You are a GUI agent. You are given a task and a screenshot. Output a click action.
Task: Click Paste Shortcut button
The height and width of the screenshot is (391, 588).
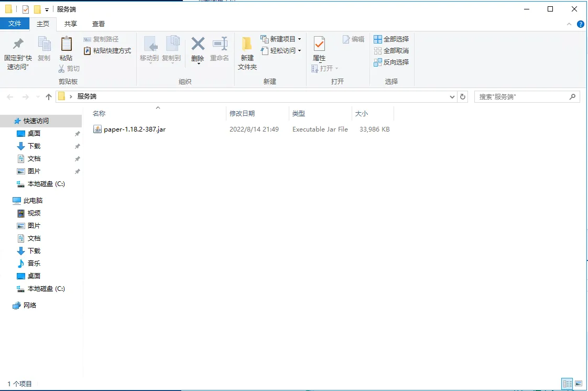107,51
